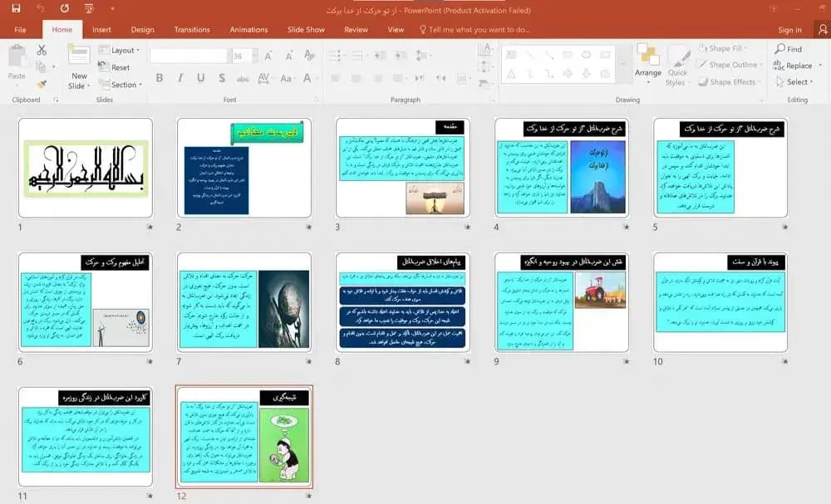Decrease the font size
Screen dimensions: 831x504
click(289, 56)
